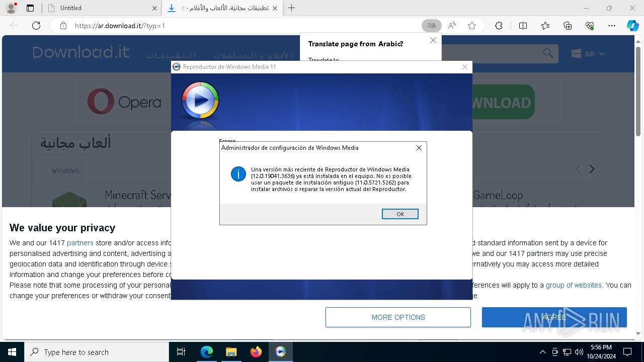Open the notification center icon
Image resolution: width=644 pixels, height=362 pixels.
tap(627, 352)
